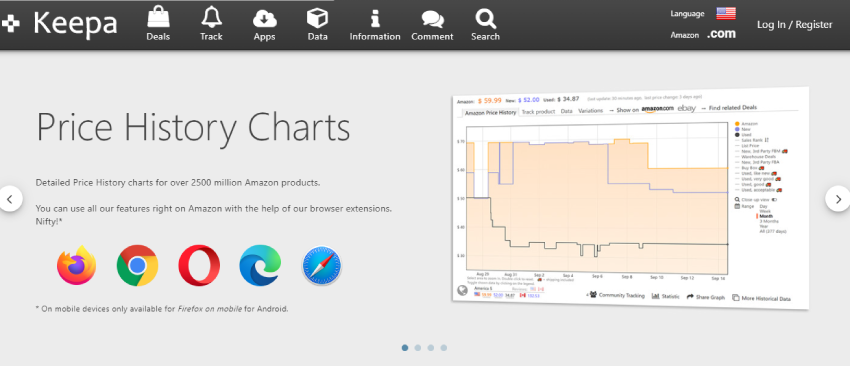Go to the Keepa logo home
The image size is (850, 366).
60,24
